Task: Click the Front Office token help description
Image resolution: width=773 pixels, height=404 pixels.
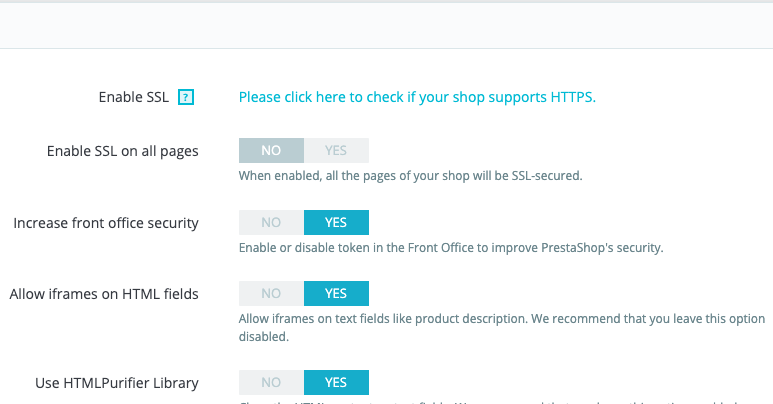Action: pyautogui.click(x=451, y=247)
